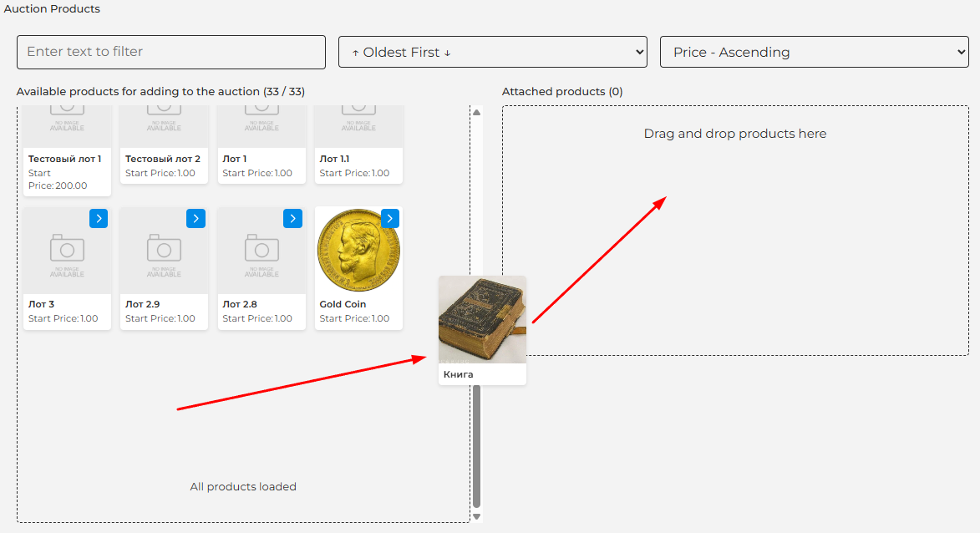
Task: Click the Лот 2.8 placeholder image
Action: coord(262,252)
